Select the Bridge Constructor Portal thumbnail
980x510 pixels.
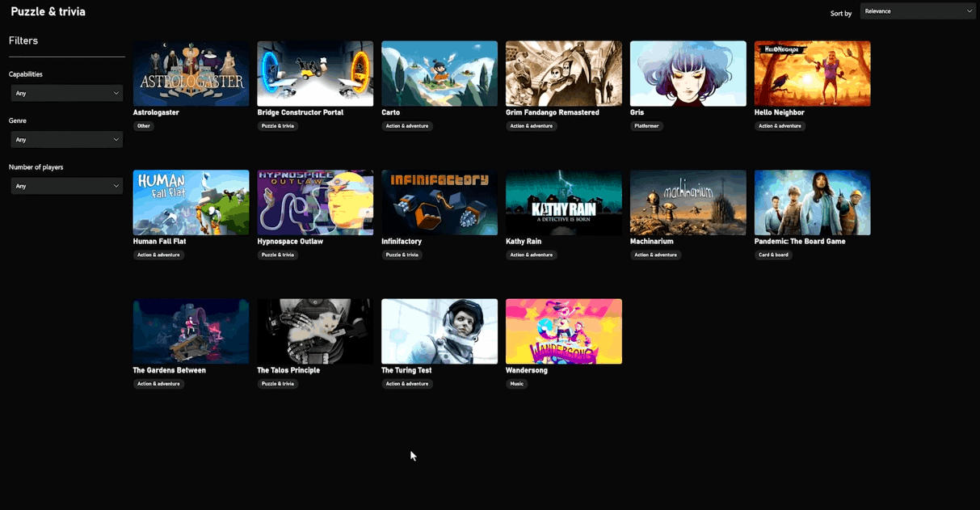pos(315,73)
